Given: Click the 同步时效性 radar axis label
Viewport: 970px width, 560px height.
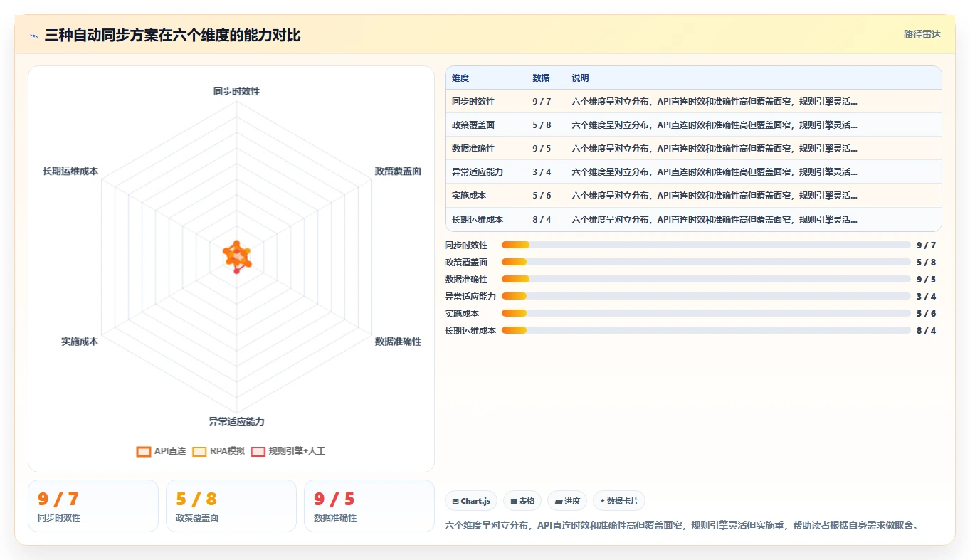Looking at the screenshot, I should point(236,92).
